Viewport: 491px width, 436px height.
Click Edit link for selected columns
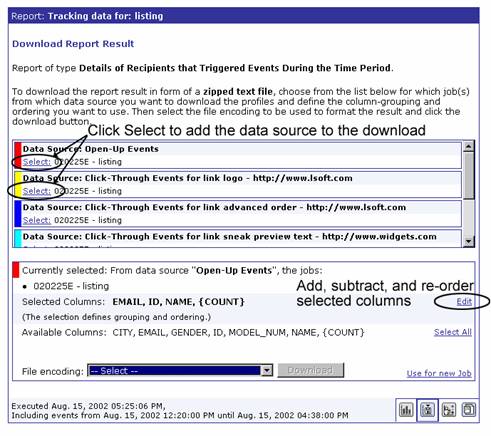(x=464, y=302)
